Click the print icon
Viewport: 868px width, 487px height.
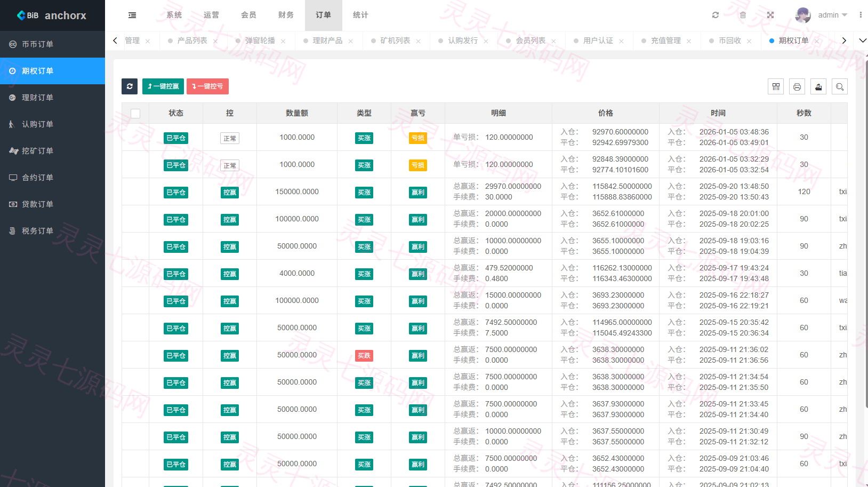(797, 86)
